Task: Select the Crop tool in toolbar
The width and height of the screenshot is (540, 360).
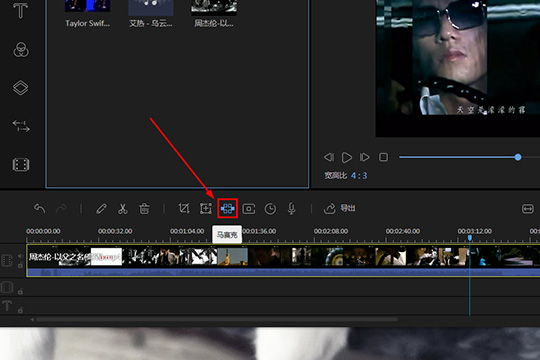Action: [184, 208]
